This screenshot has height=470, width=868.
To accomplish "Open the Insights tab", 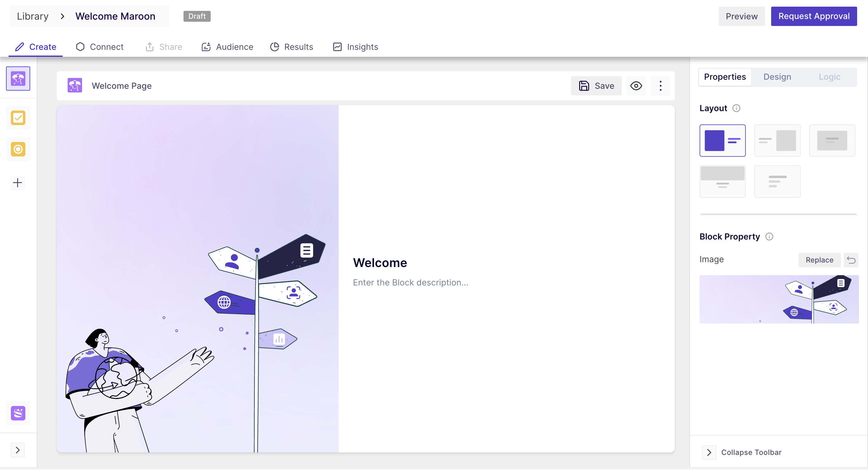I will click(x=356, y=47).
